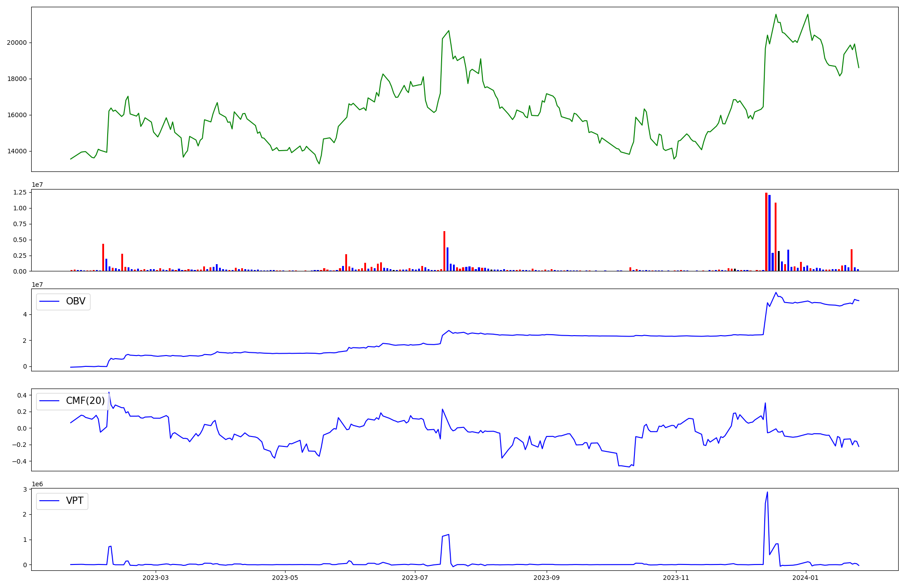Click the 1.25 volume axis label
The height and width of the screenshot is (588, 905).
click(20, 193)
